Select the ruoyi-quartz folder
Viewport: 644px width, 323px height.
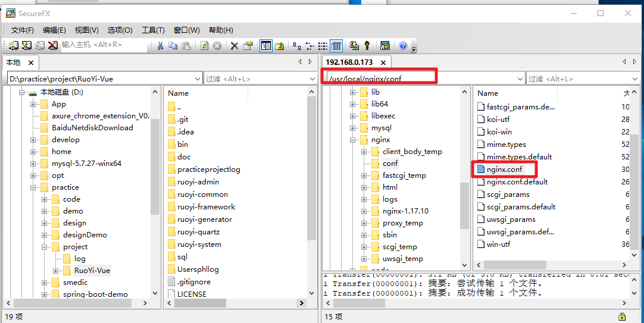click(x=198, y=232)
